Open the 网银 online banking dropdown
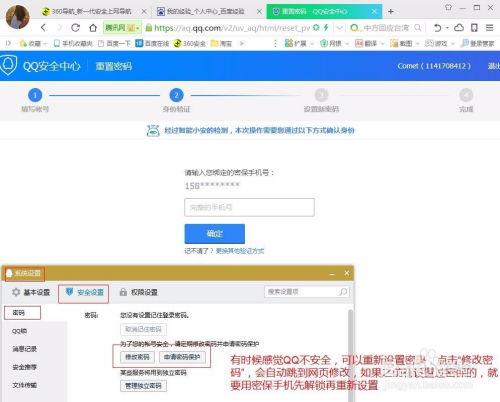This screenshot has width=500, height=402. (x=334, y=43)
